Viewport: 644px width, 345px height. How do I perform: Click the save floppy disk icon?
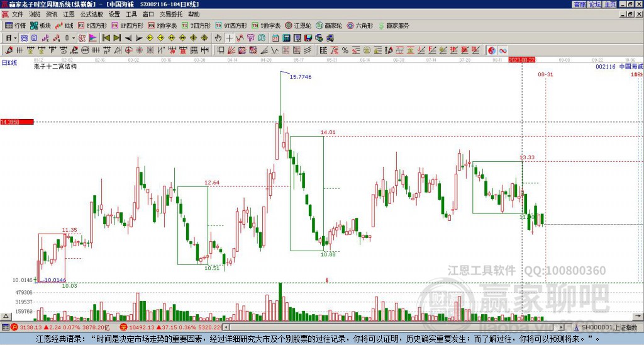click(308, 38)
